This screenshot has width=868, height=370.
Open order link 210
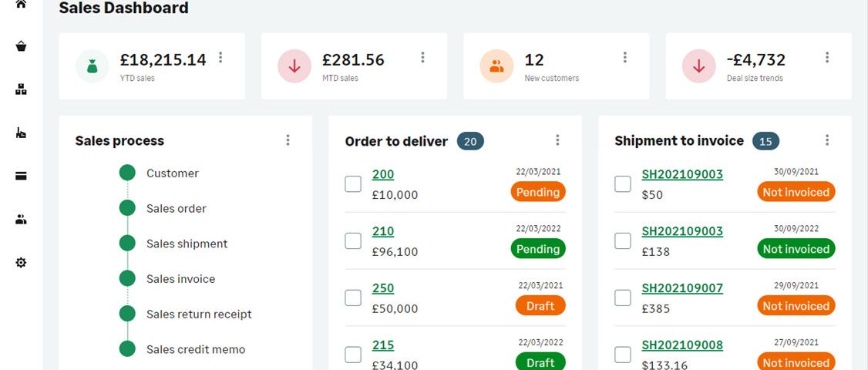[383, 231]
